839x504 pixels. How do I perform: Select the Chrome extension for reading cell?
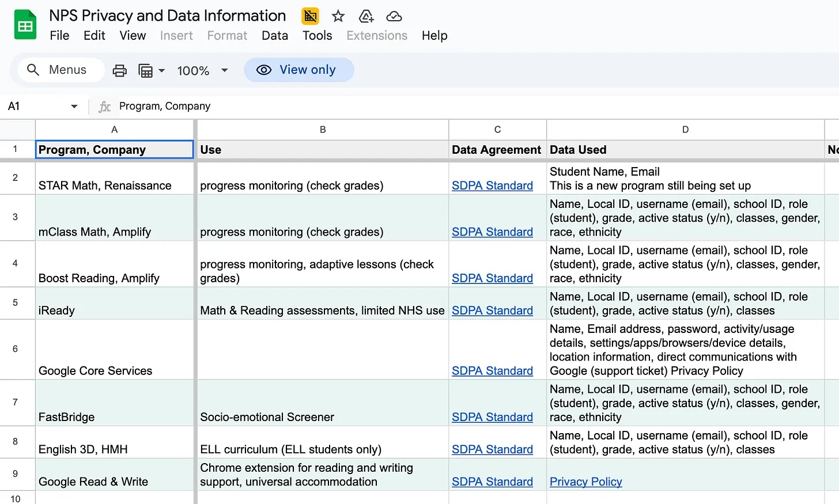[x=323, y=475]
